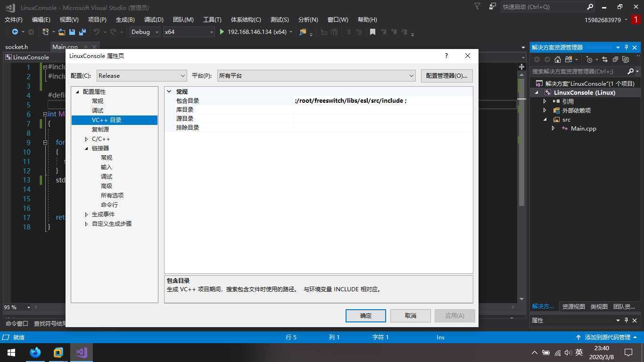
Task: Click the Find in Files toolbar icon
Action: [x=303, y=32]
